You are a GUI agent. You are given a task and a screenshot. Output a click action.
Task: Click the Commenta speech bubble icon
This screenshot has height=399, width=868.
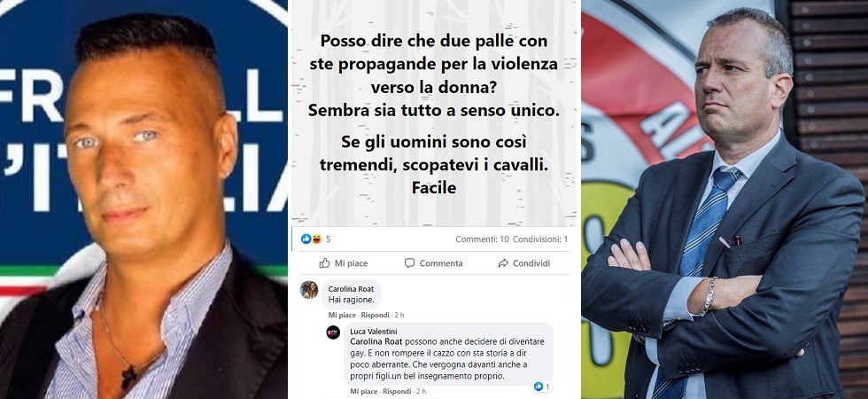tap(409, 263)
